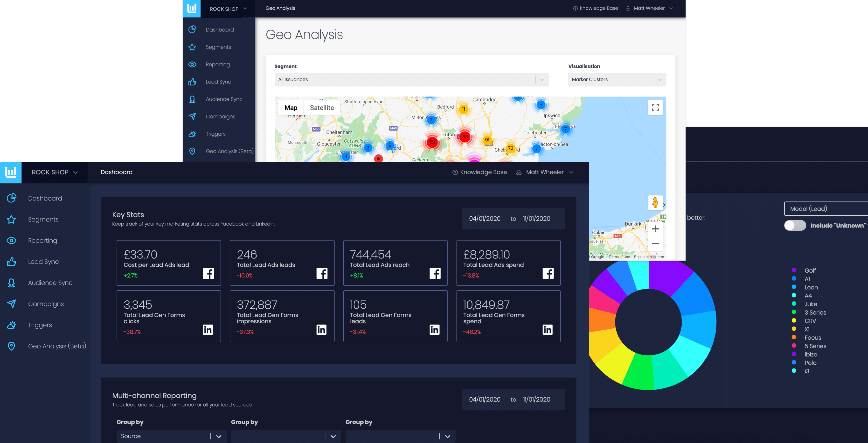Image resolution: width=868 pixels, height=443 pixels.
Task: Open Segments in the lower sidebar menu
Action: pos(43,220)
